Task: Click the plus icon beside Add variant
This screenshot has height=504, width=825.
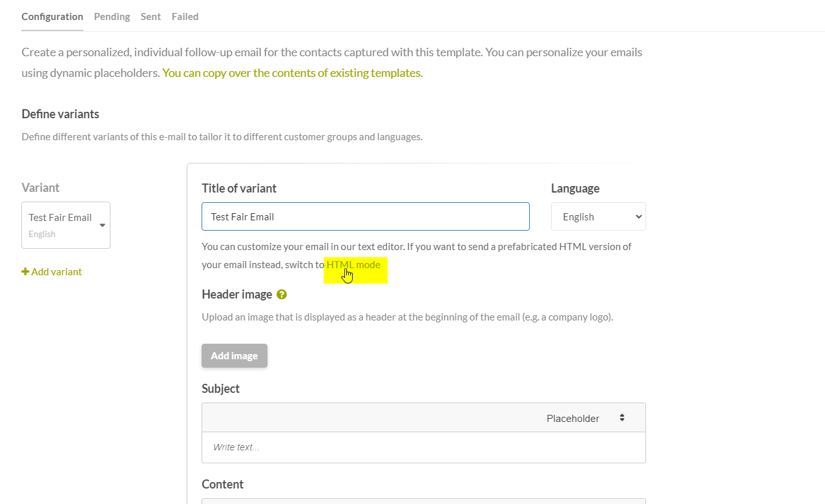Action: pos(25,272)
